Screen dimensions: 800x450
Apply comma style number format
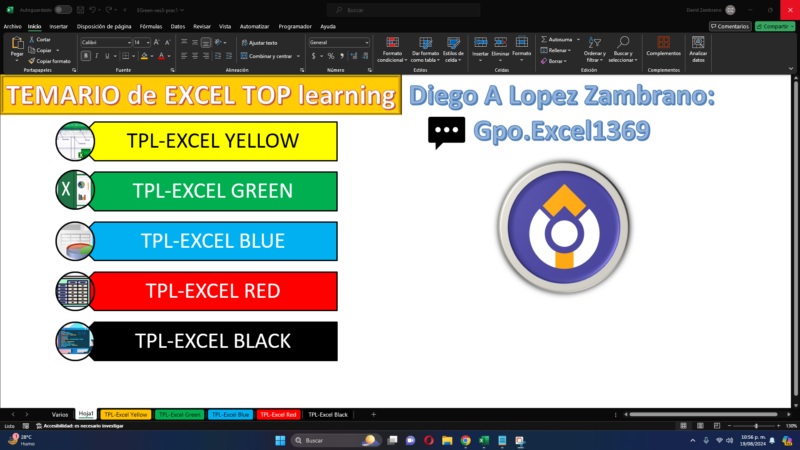(342, 56)
